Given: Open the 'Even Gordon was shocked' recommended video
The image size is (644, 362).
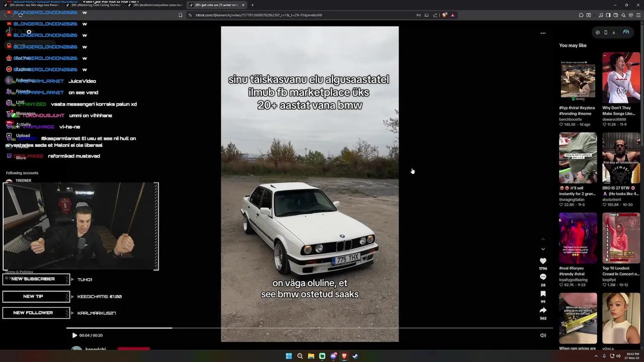Looking at the screenshot, I should point(578,77).
